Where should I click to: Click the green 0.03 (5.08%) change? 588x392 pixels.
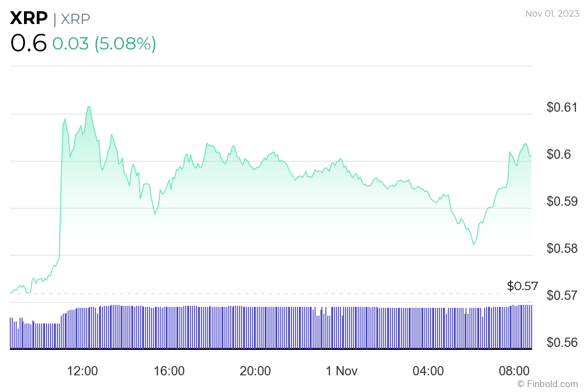[104, 44]
